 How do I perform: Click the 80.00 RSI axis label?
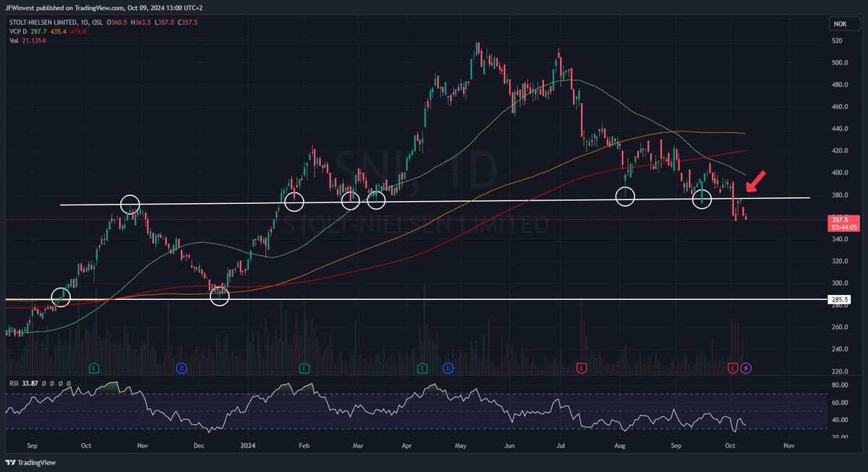pyautogui.click(x=839, y=385)
